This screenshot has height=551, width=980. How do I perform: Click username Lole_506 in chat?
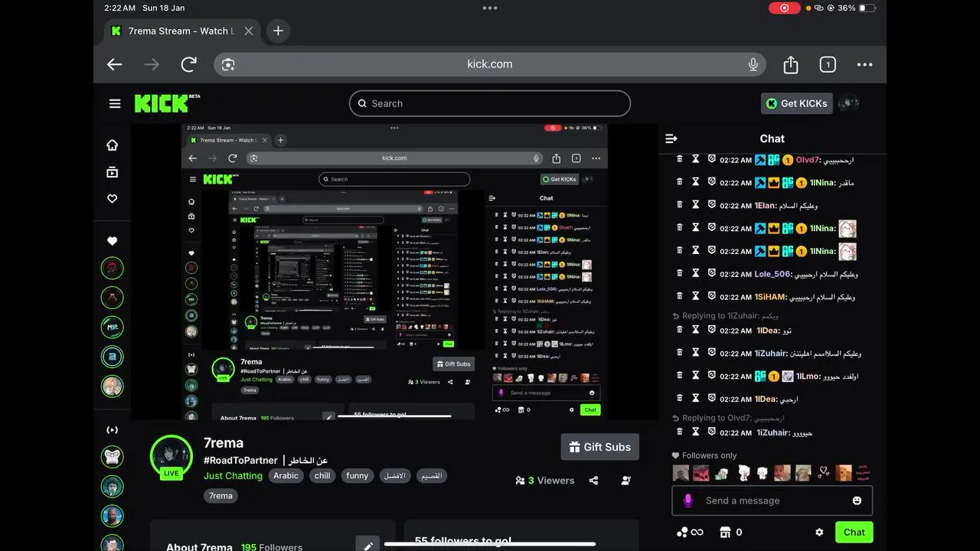(772, 274)
